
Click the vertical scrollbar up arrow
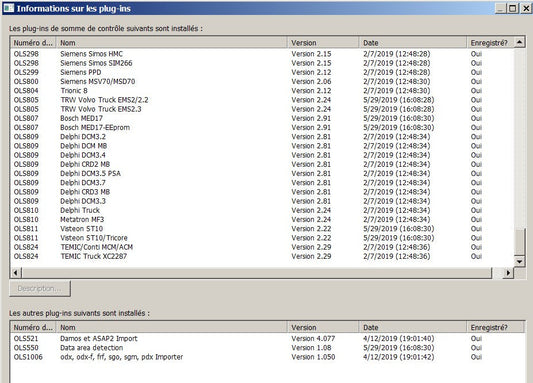[x=519, y=42]
